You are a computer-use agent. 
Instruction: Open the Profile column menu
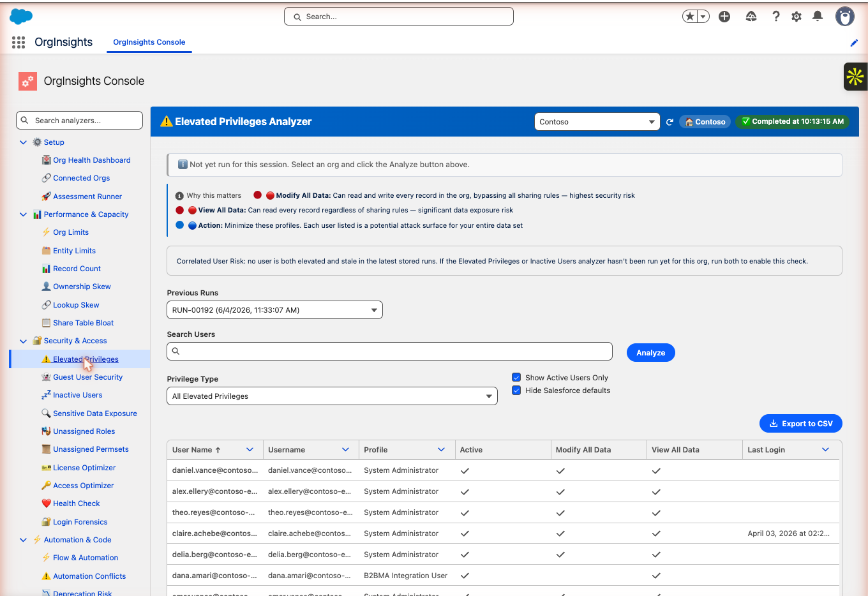click(x=441, y=450)
